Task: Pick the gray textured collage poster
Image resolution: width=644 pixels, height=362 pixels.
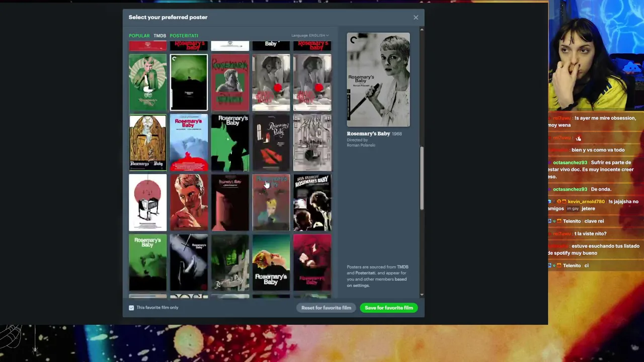Action: coord(312,143)
